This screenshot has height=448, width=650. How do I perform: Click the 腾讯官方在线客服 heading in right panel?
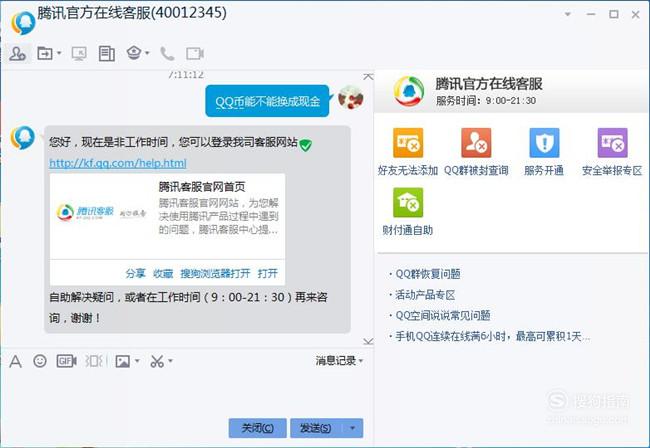(x=489, y=84)
